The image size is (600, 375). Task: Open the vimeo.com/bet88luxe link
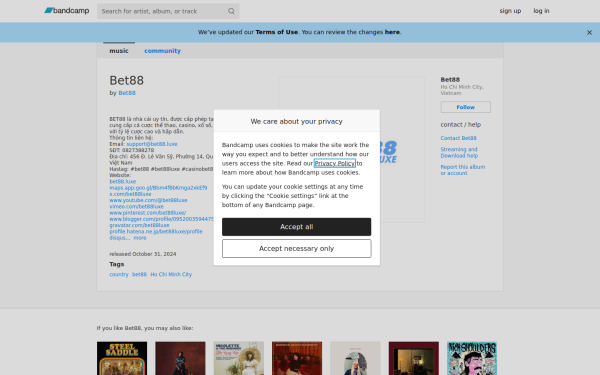click(x=136, y=206)
